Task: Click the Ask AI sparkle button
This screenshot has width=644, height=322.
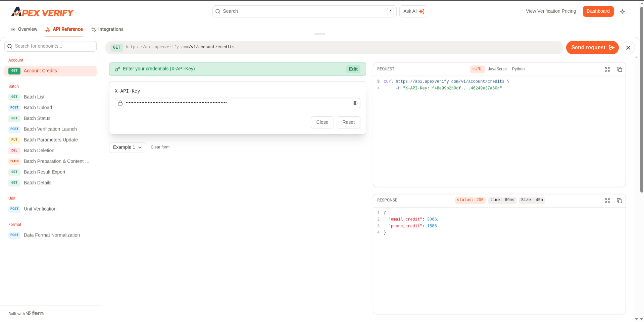Action: [x=413, y=11]
